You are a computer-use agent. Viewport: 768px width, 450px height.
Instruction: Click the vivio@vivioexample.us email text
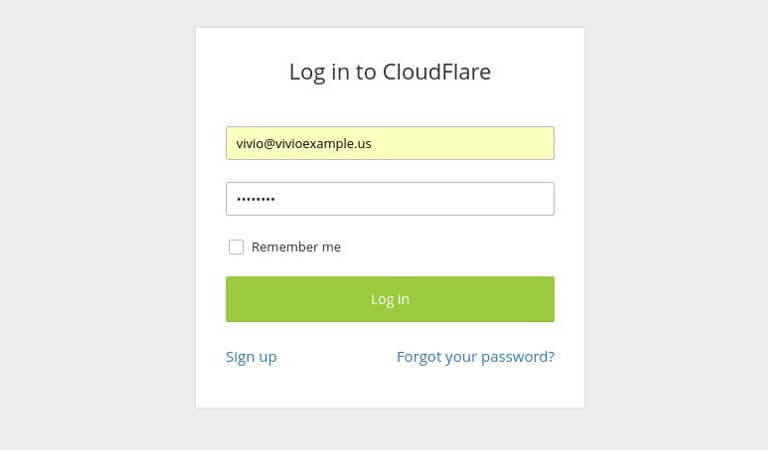click(x=304, y=143)
